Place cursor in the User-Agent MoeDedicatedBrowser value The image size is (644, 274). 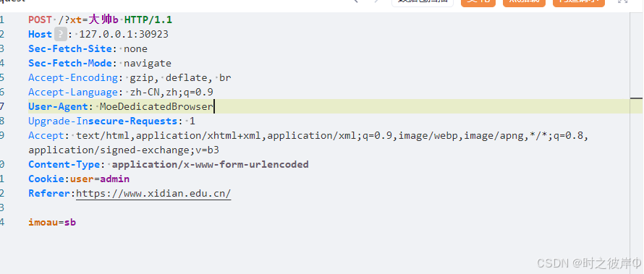[156, 107]
